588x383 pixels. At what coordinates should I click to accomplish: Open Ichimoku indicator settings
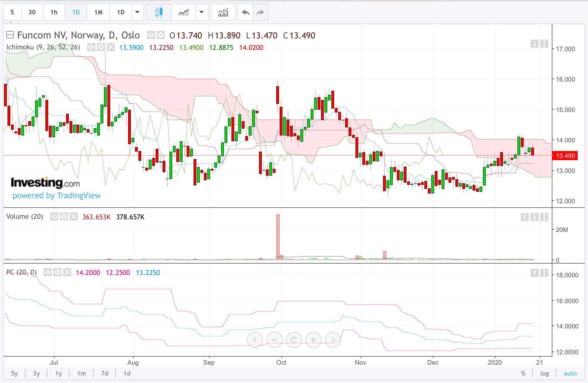(101, 47)
